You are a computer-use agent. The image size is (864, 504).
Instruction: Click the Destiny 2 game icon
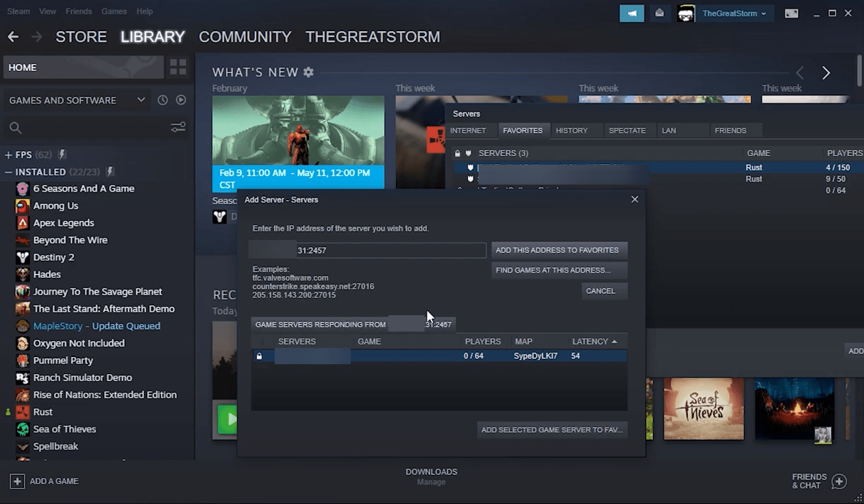coord(23,257)
